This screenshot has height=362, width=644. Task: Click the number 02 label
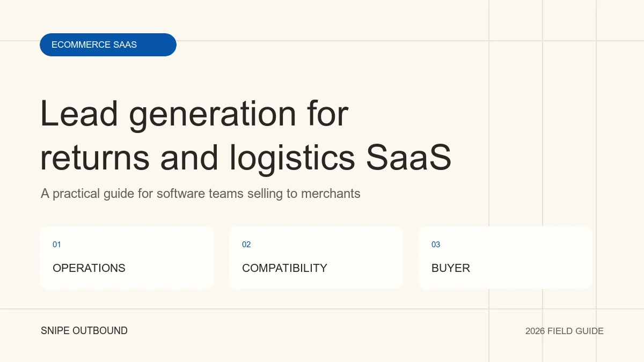coord(246,245)
